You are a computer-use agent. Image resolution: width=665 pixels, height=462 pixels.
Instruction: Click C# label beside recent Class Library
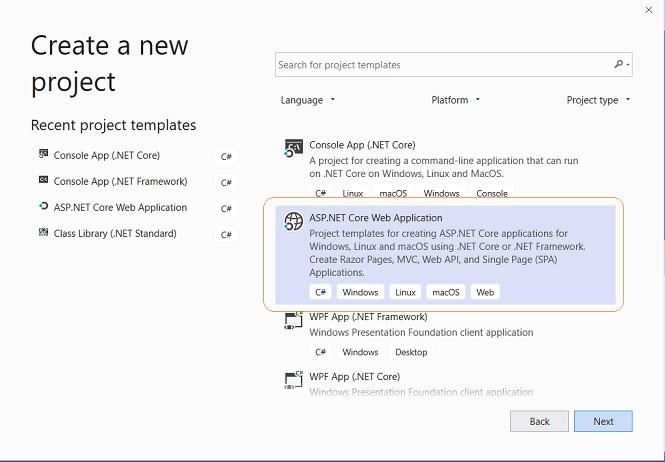point(226,235)
